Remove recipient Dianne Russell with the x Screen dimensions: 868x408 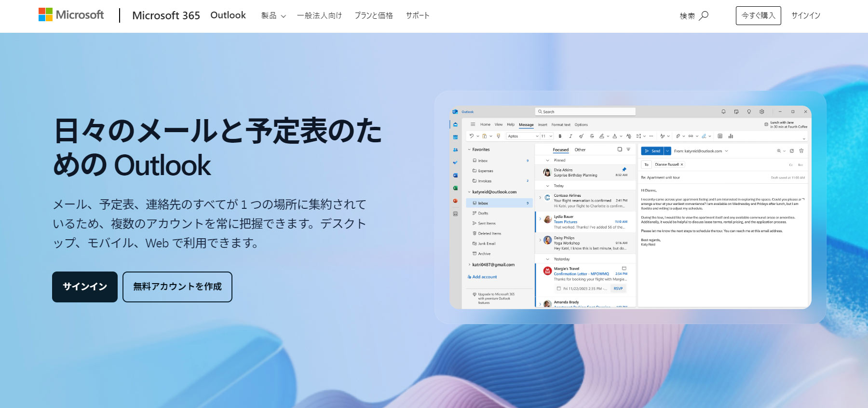[682, 164]
